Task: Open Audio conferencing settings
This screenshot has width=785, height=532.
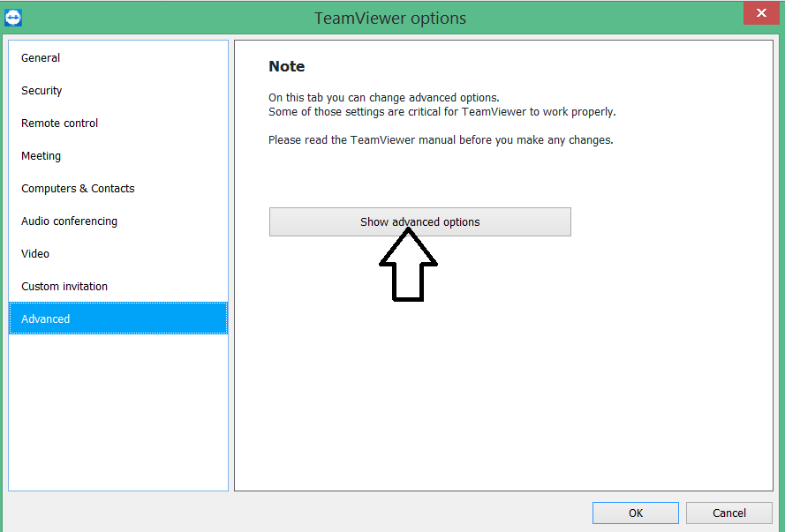Action: [118, 221]
